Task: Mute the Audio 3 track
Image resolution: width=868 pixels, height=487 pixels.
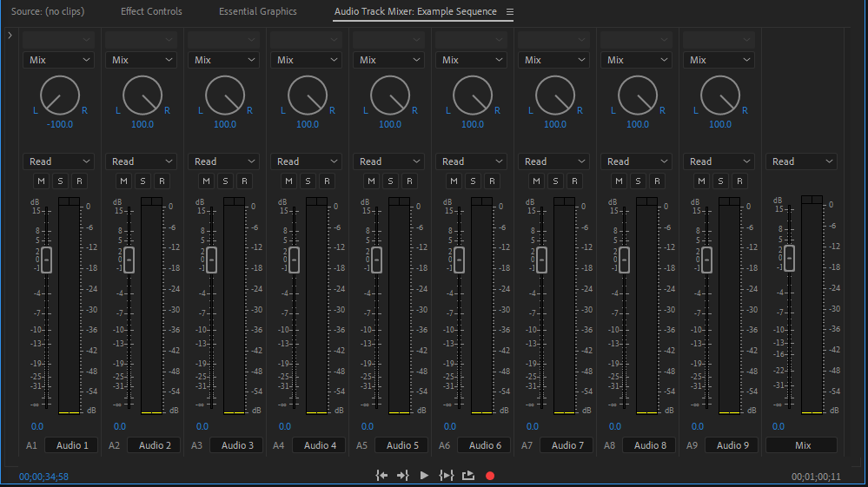Action: [206, 181]
